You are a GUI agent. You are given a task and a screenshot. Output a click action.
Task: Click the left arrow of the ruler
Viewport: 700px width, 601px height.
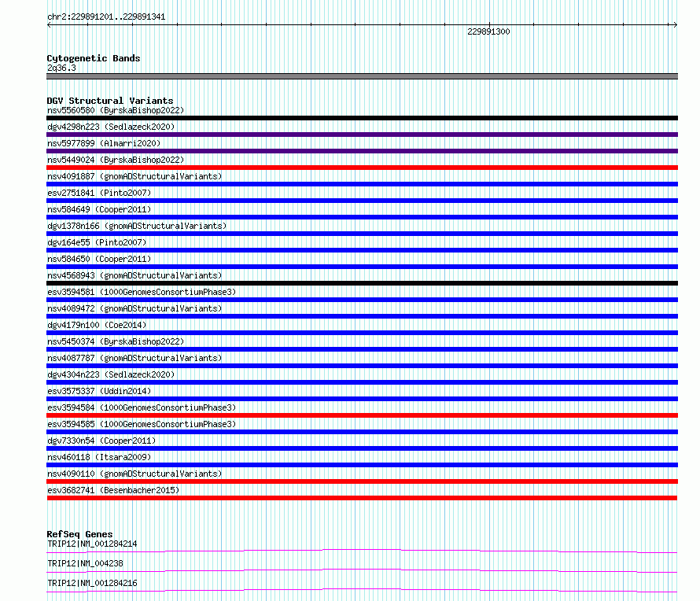49,25
